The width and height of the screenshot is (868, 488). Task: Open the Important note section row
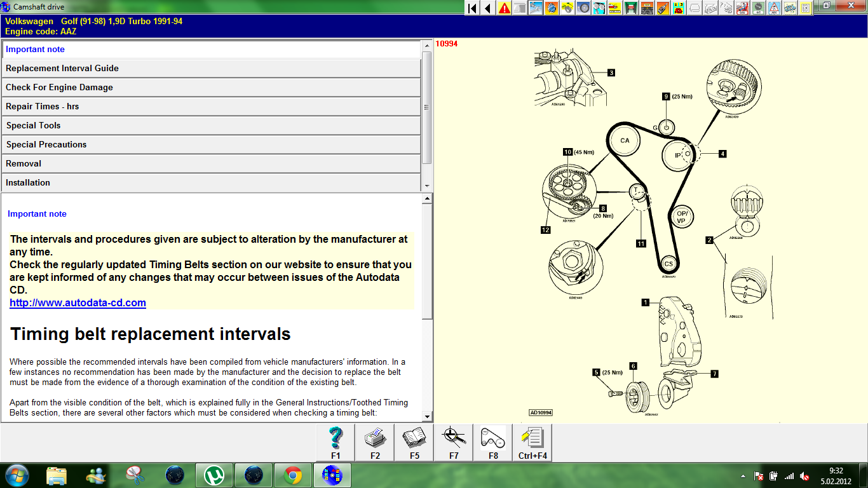coord(212,50)
